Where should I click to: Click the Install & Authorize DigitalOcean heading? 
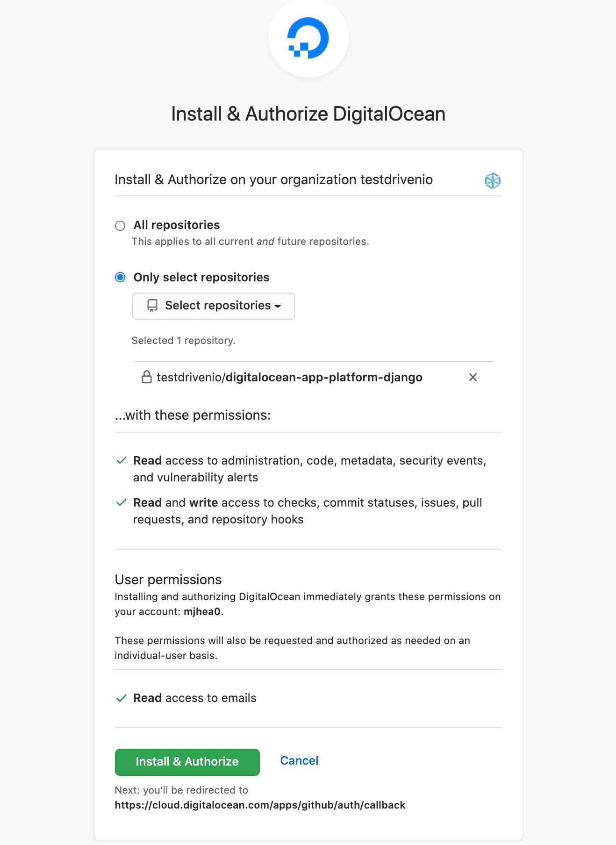308,114
